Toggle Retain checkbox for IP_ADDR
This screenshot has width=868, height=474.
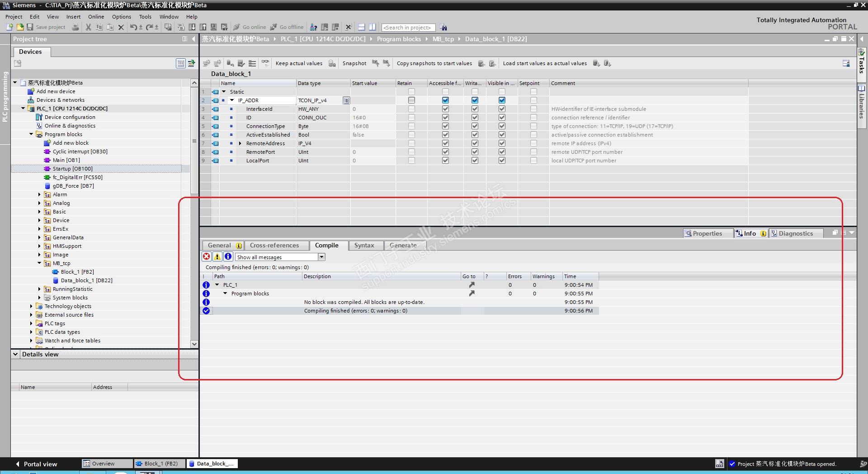(411, 100)
